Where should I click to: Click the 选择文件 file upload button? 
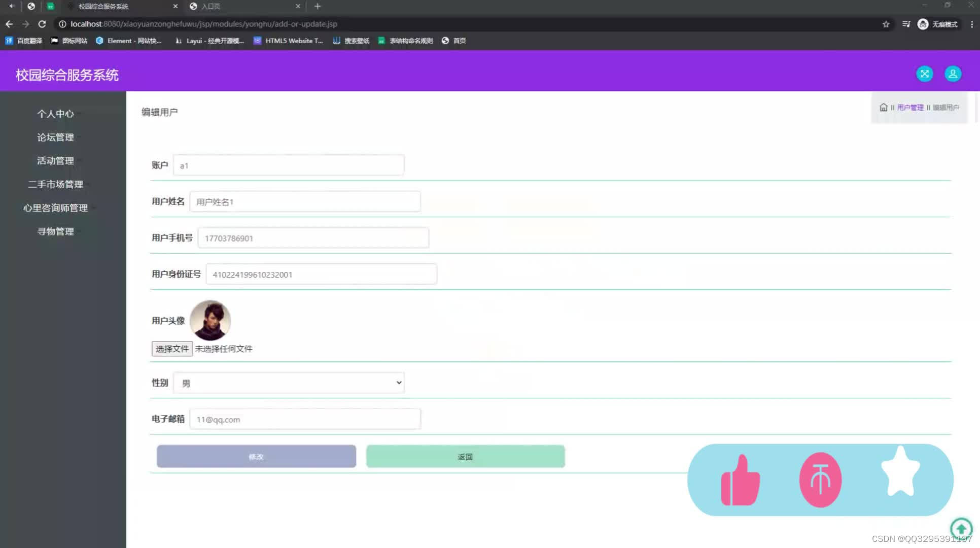[x=172, y=349]
